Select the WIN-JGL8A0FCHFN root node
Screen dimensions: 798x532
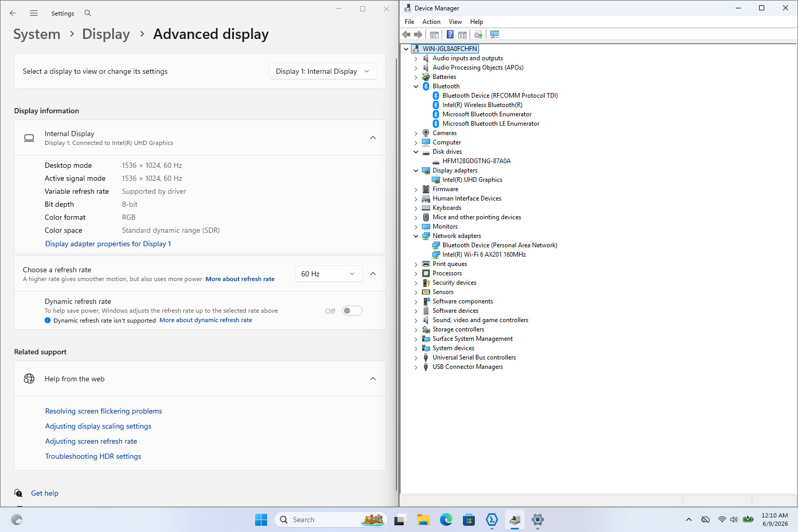click(x=449, y=49)
